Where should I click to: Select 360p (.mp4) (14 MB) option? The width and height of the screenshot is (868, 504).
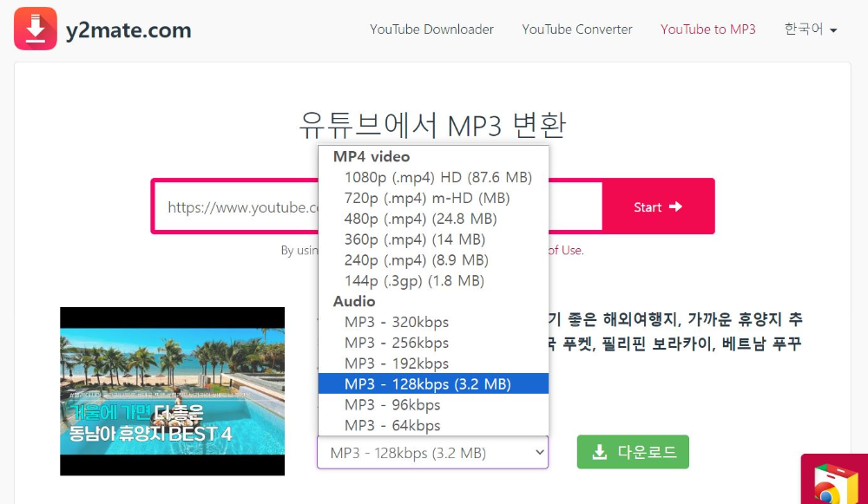coord(433,239)
